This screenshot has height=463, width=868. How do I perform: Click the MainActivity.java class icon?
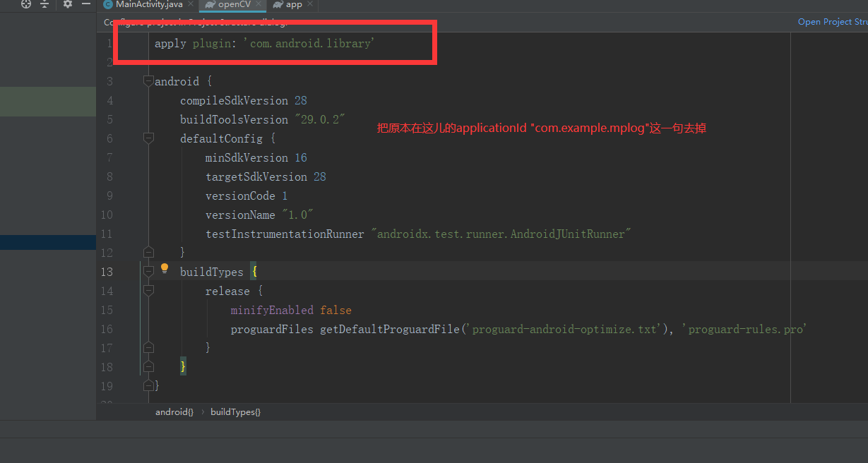click(x=108, y=4)
